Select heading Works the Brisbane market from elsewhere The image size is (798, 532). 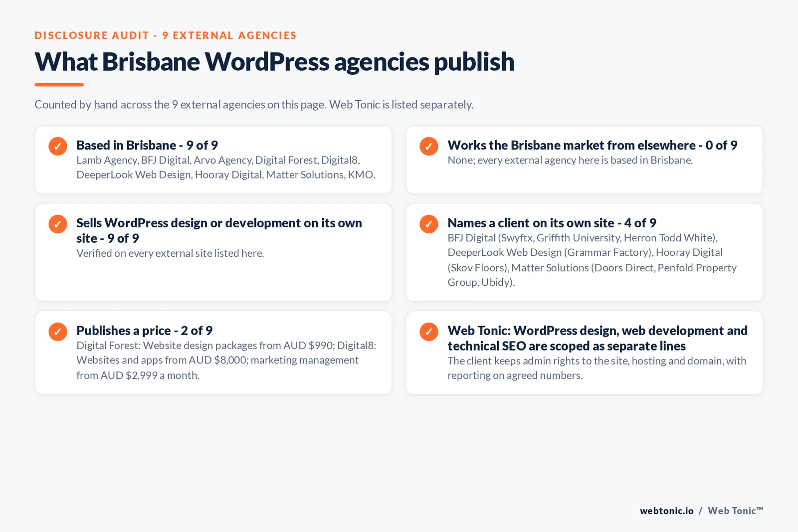(593, 145)
